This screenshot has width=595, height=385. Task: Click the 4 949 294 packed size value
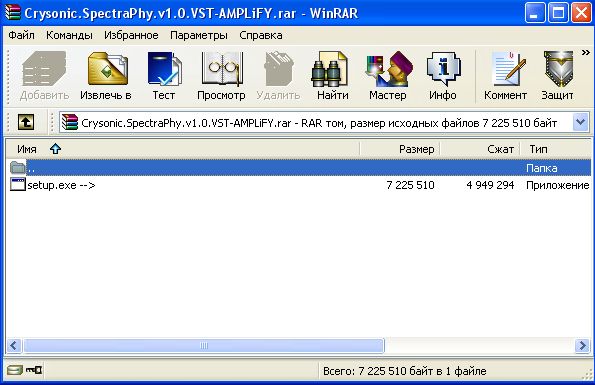(x=490, y=185)
